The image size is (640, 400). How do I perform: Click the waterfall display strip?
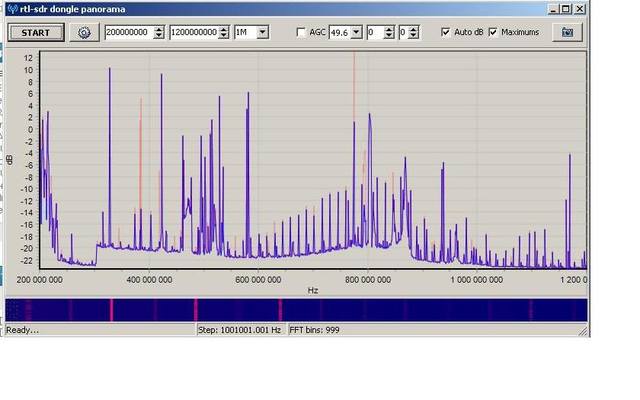[295, 309]
